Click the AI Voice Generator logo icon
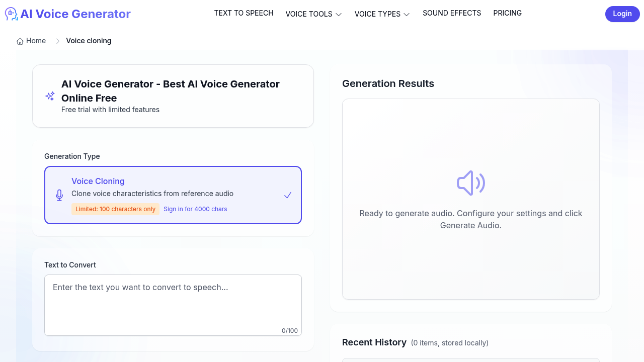Screen dimensions: 644x362 click(11, 14)
